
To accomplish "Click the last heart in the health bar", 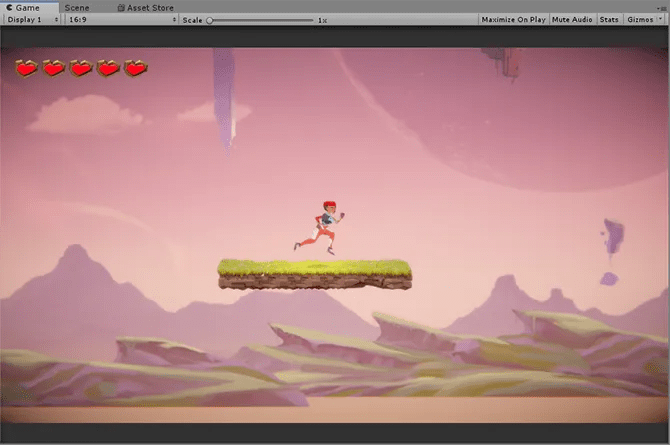I will (136, 68).
